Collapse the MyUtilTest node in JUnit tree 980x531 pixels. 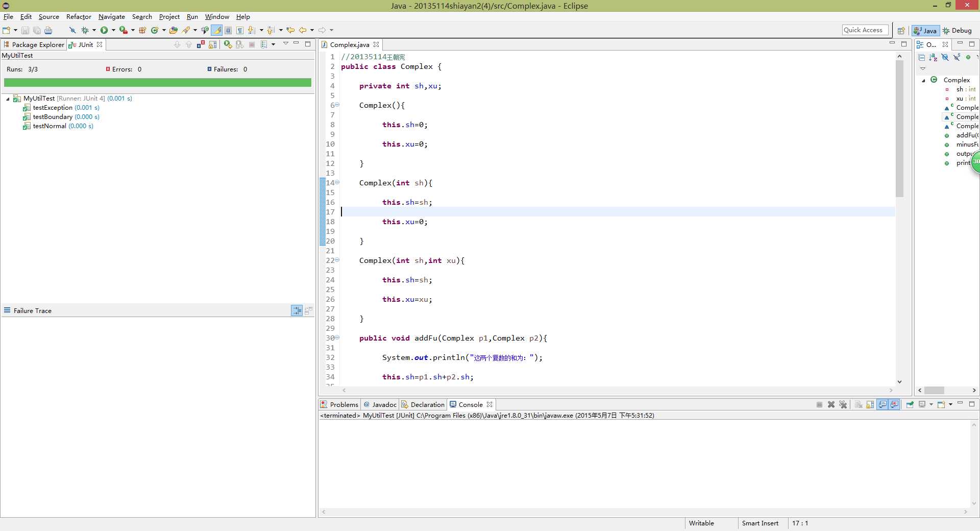[x=8, y=99]
